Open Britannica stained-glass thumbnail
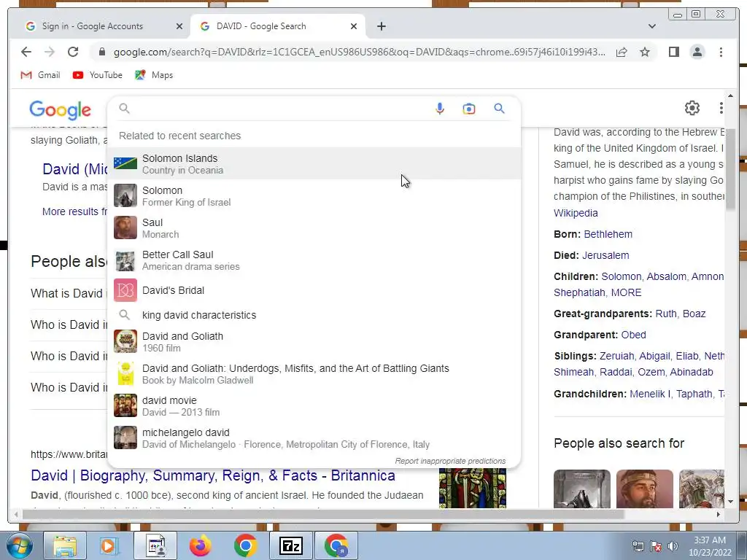Image resolution: width=747 pixels, height=560 pixels. (x=472, y=488)
